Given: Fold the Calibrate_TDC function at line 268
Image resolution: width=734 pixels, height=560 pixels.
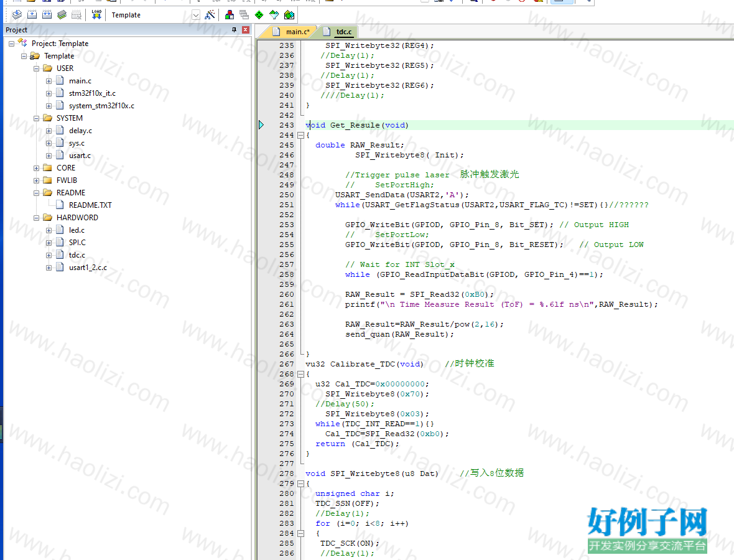Looking at the screenshot, I should click(x=300, y=374).
